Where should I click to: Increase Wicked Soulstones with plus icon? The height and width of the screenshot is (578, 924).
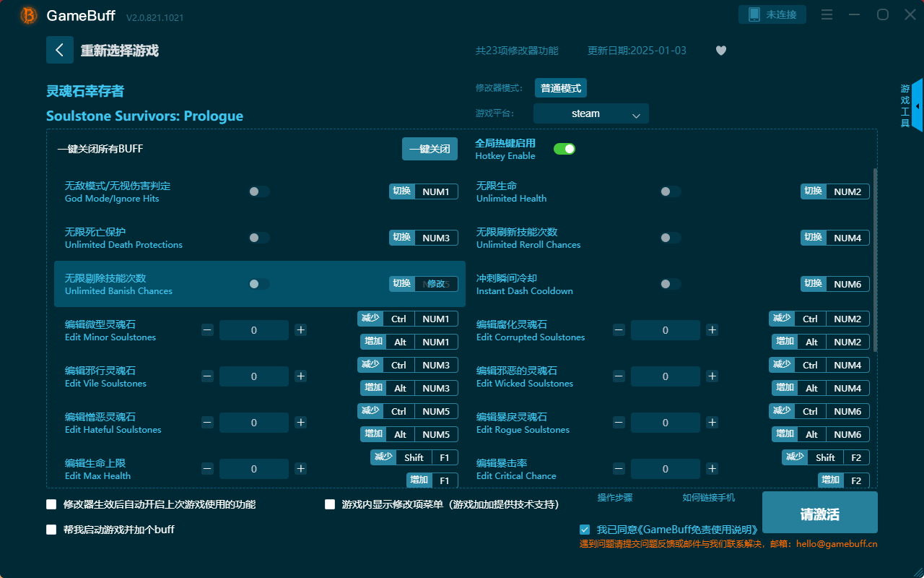pyautogui.click(x=712, y=376)
